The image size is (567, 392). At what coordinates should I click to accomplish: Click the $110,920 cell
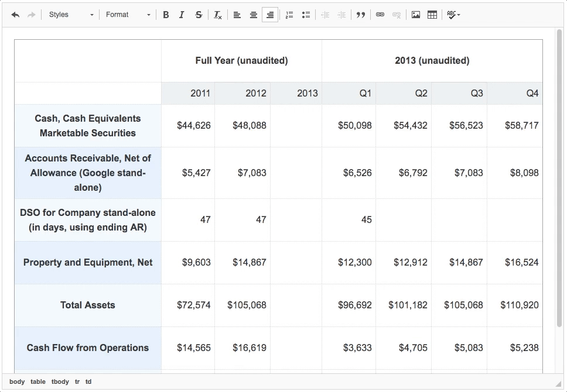(515, 305)
